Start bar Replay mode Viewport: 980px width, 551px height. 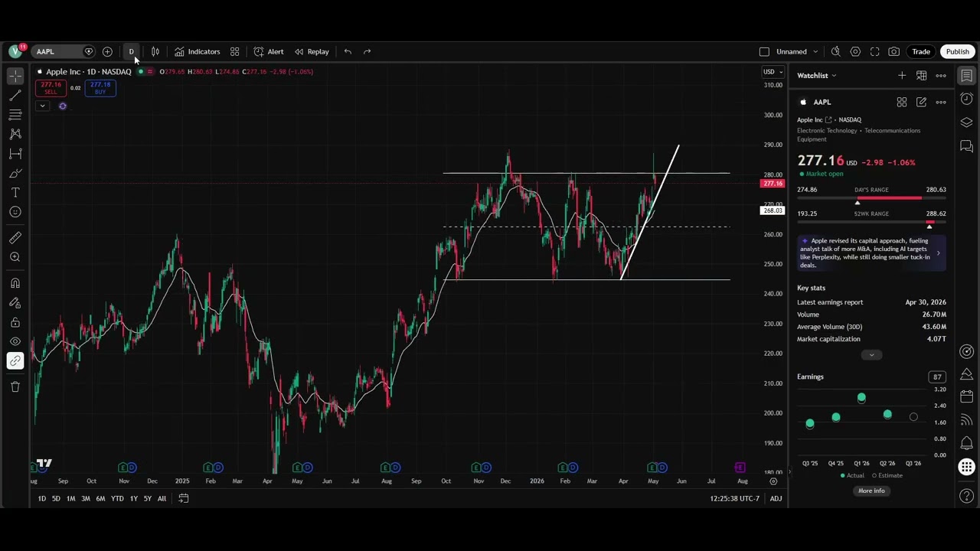click(x=312, y=51)
